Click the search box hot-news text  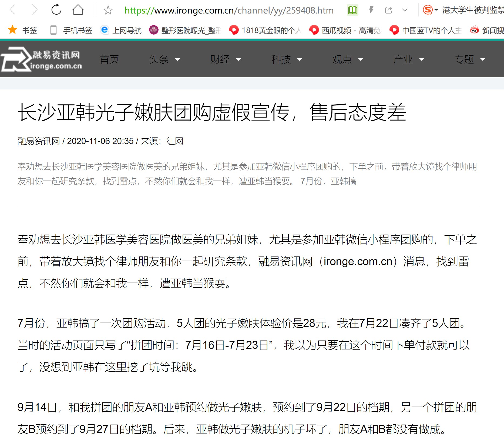tap(473, 10)
